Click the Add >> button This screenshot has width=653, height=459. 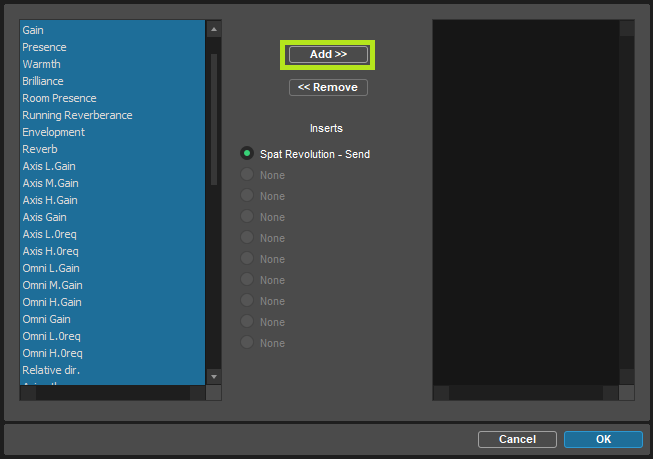coord(328,54)
